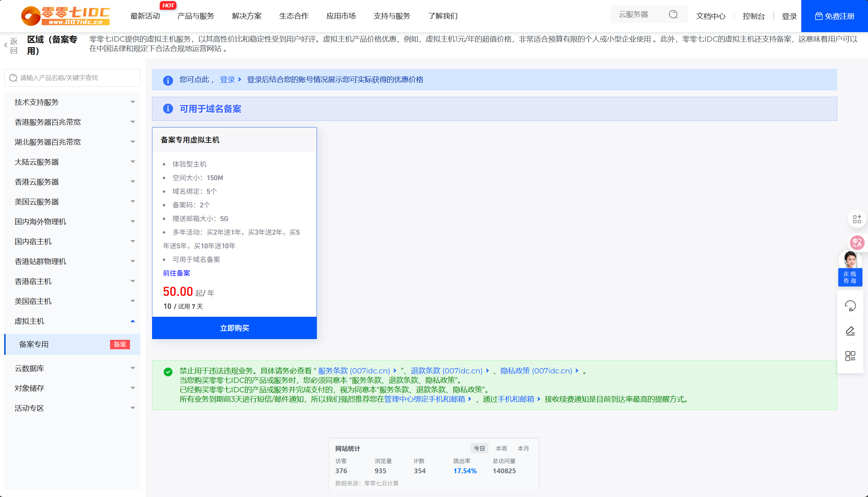Screen dimensions: 868x497
Task: Expand 云数据库 category
Action: [x=72, y=368]
